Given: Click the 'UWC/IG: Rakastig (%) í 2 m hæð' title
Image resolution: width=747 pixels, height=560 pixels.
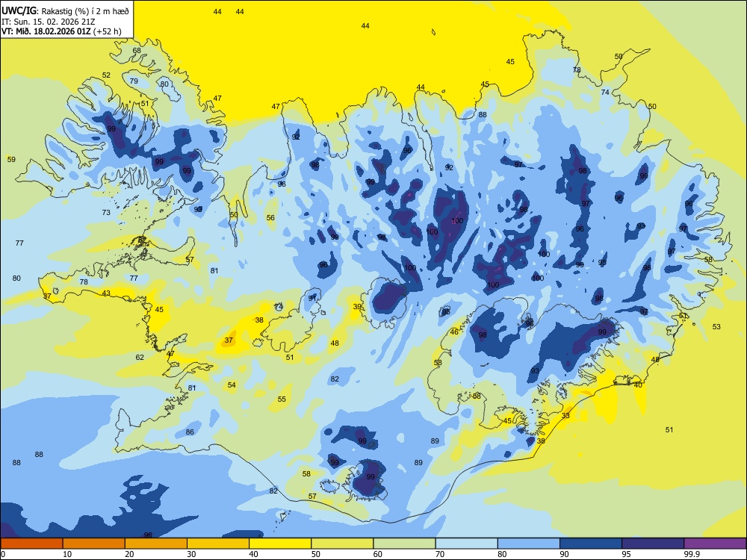Looking at the screenshot, I should (x=65, y=11).
